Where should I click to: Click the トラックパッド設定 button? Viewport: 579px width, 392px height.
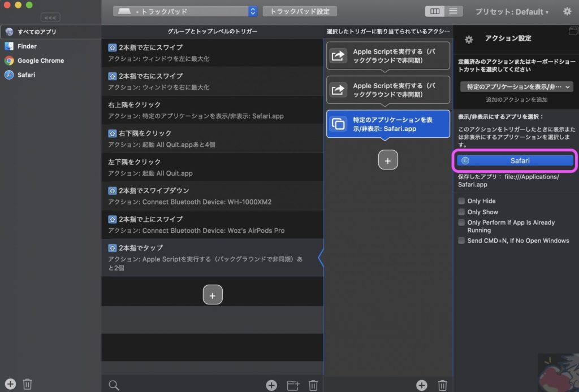point(300,10)
